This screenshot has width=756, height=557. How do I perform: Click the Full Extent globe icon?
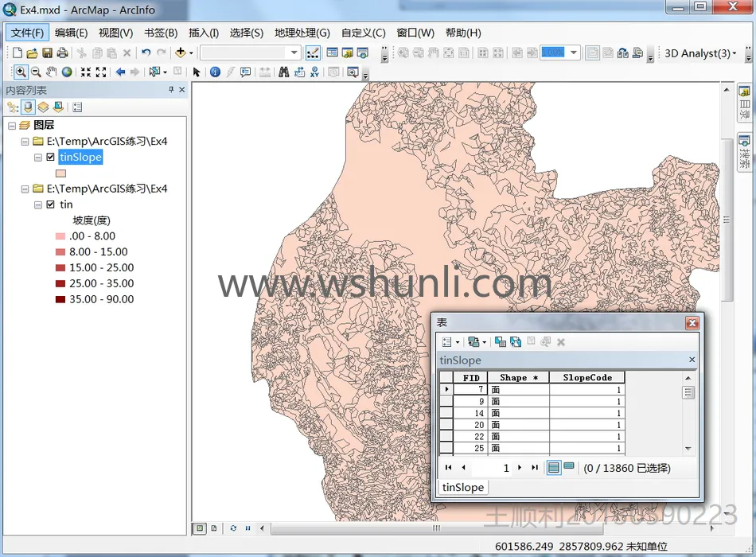click(67, 72)
